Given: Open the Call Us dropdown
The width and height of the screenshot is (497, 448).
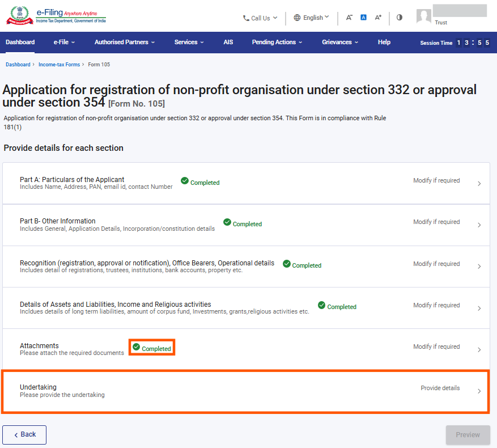Looking at the screenshot, I should click(x=260, y=18).
